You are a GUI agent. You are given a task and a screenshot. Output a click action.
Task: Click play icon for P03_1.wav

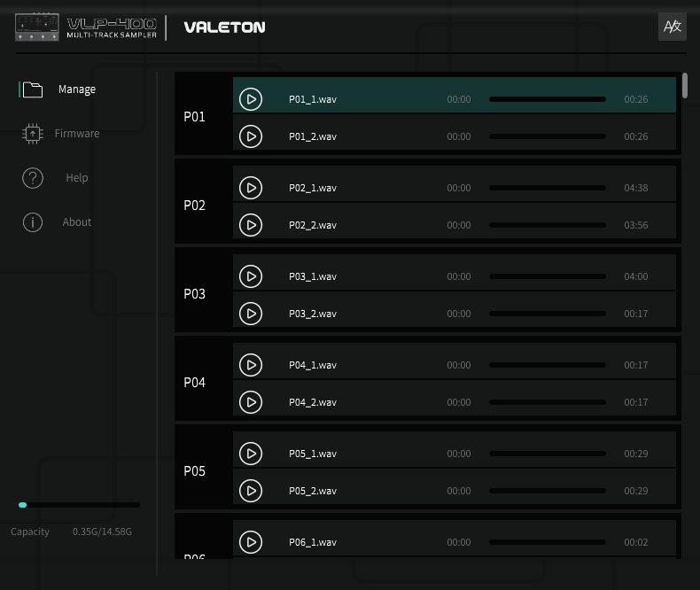coord(251,276)
